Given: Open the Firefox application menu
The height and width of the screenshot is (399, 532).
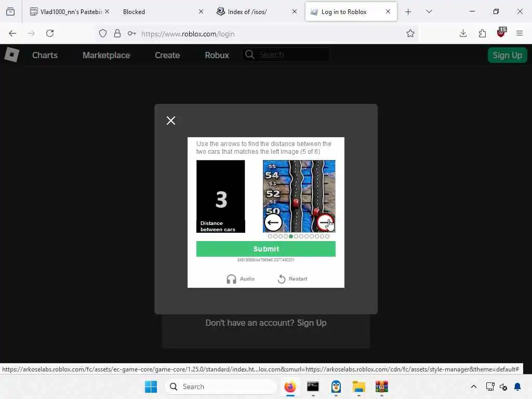Looking at the screenshot, I should tap(520, 33).
